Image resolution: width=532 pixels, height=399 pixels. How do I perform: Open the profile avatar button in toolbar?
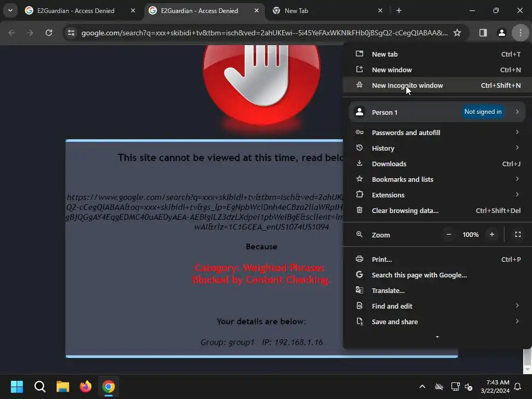click(502, 33)
